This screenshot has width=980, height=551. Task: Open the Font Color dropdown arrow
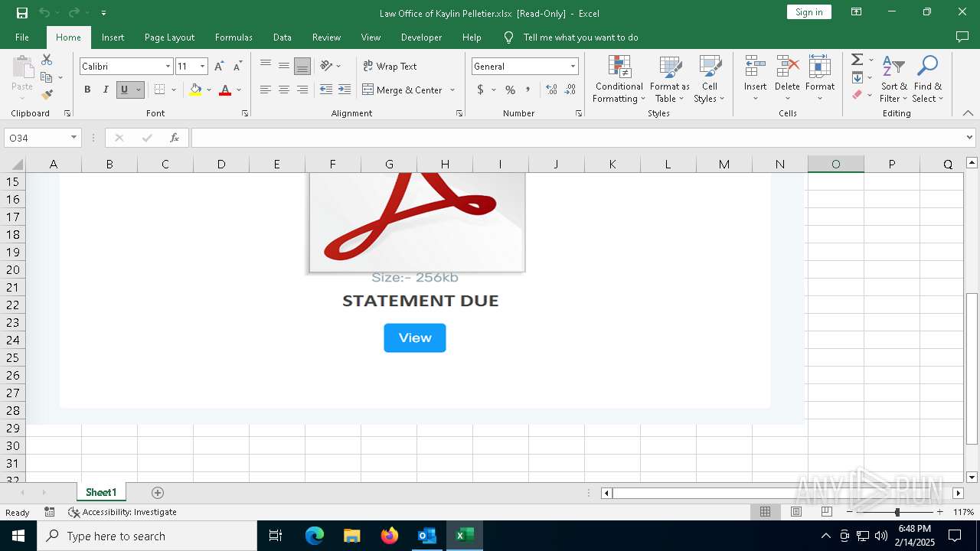tap(239, 90)
